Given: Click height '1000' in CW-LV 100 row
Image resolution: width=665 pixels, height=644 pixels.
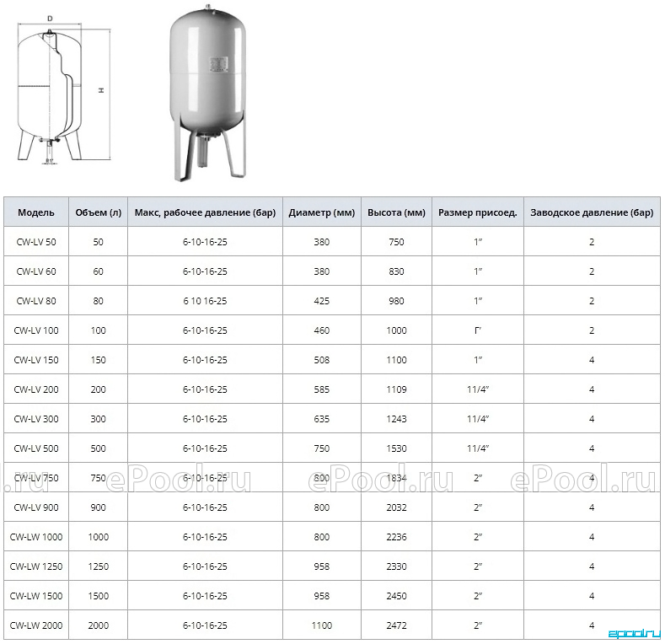Looking at the screenshot, I should tap(396, 330).
